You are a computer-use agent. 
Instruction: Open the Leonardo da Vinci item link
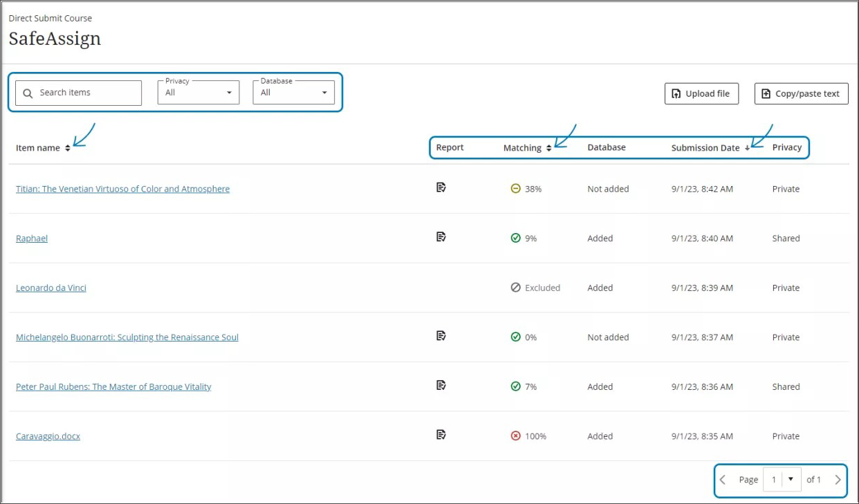[x=51, y=288]
